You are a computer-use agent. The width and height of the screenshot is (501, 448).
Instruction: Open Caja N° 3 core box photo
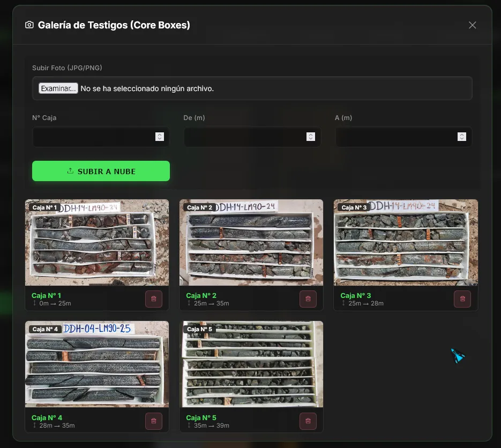406,243
